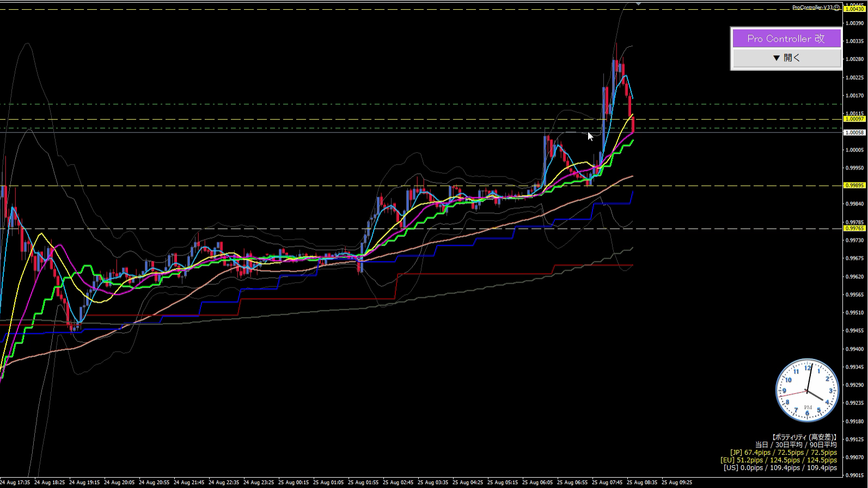The width and height of the screenshot is (868, 488).
Task: Click the 0.99070 price scale label
Action: pos(854,457)
